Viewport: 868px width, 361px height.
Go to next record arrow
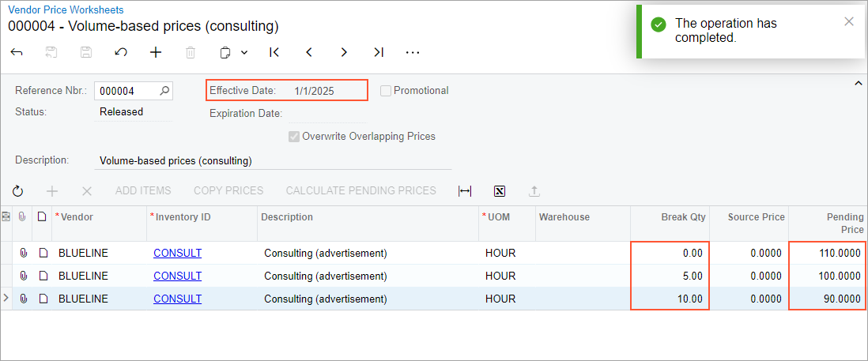(344, 52)
